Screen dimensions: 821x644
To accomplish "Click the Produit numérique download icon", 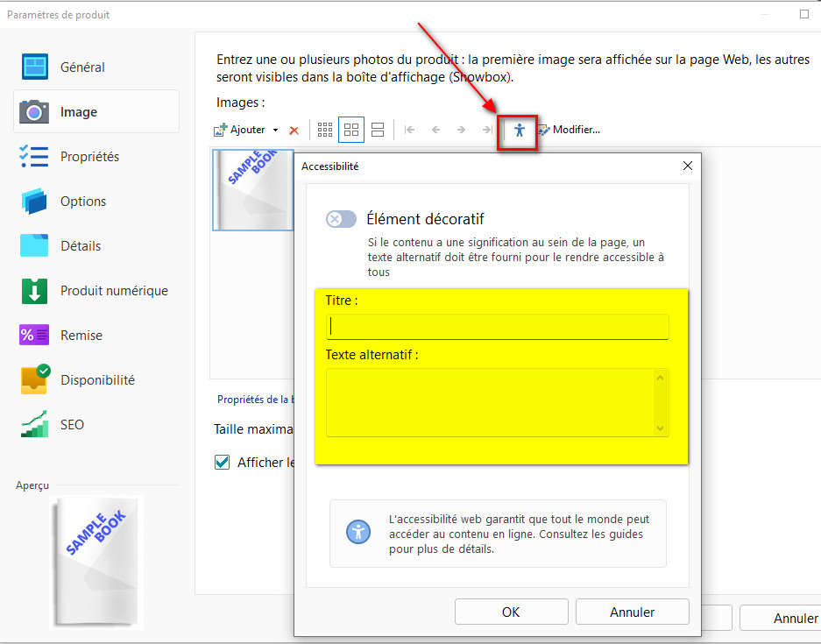I will pos(34,291).
